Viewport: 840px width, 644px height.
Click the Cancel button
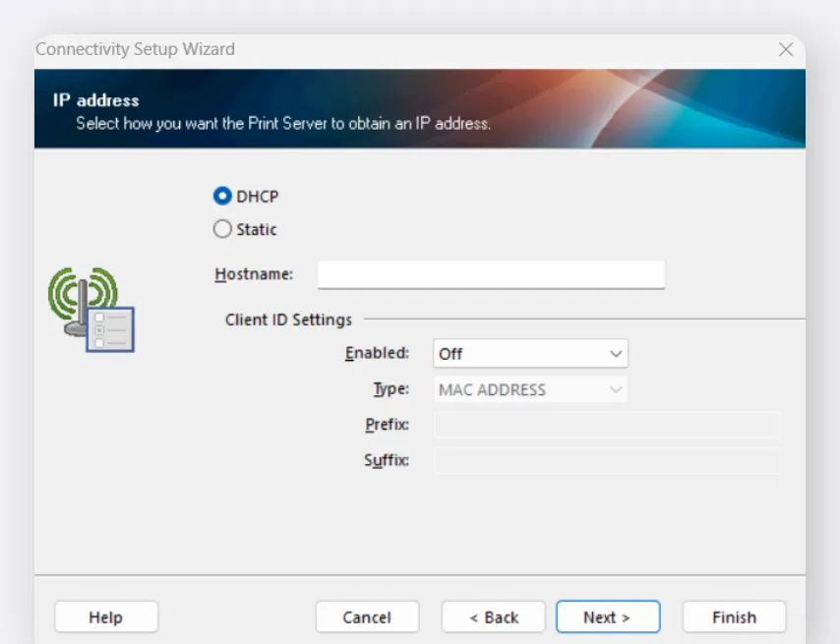367,616
